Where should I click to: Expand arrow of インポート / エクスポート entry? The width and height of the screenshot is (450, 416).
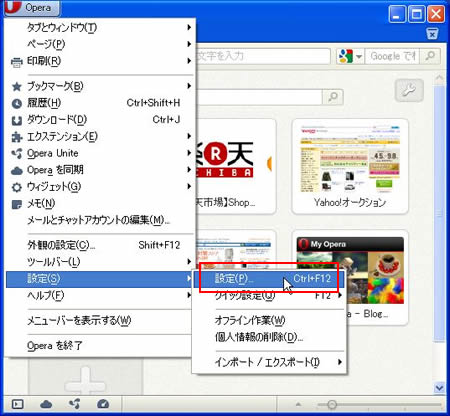coord(340,362)
